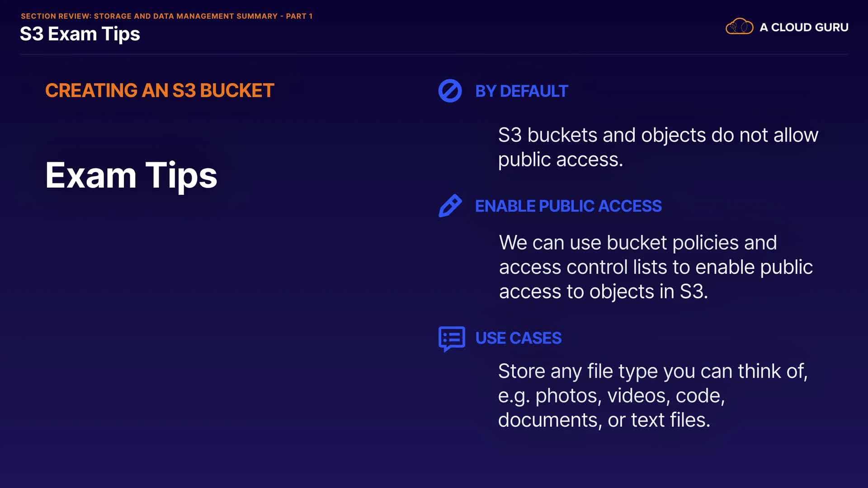Click the Section Review breadcrumb text
The height and width of the screenshot is (488, 868).
point(166,16)
